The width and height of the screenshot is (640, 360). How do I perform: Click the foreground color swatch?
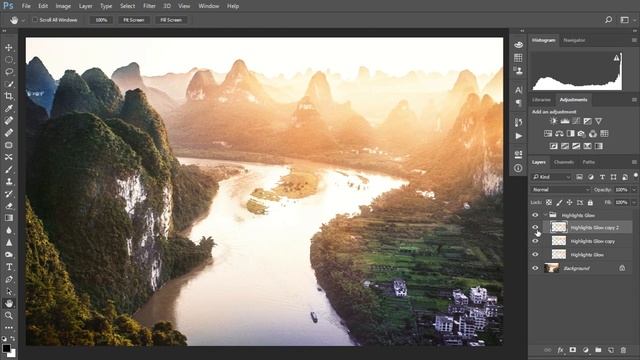(6, 348)
